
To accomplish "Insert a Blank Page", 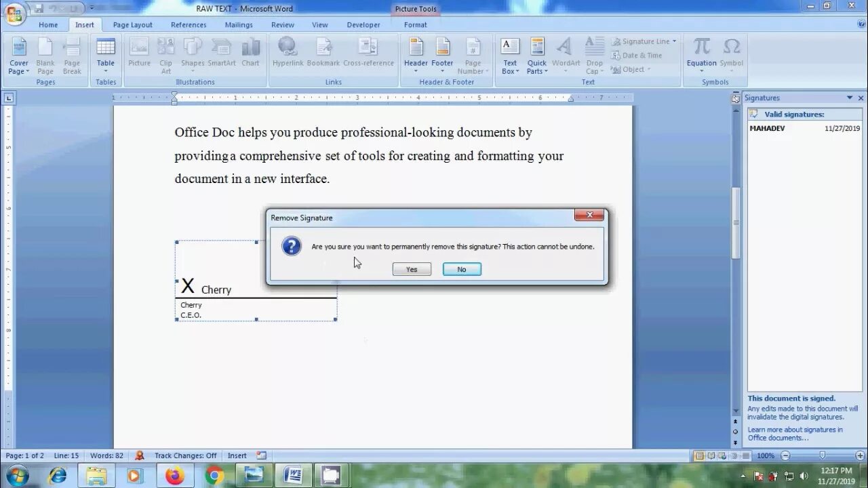I will [x=45, y=56].
